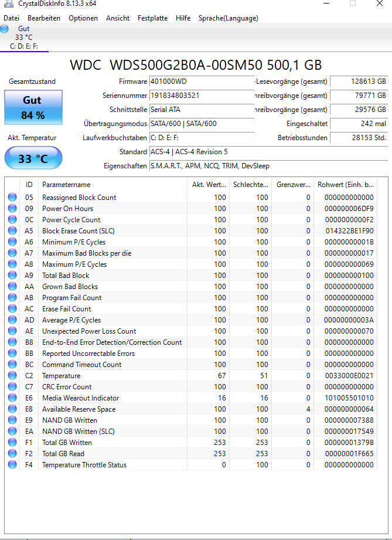Click the Grenzwer... column header
This screenshot has width=392, height=540.
point(292,185)
